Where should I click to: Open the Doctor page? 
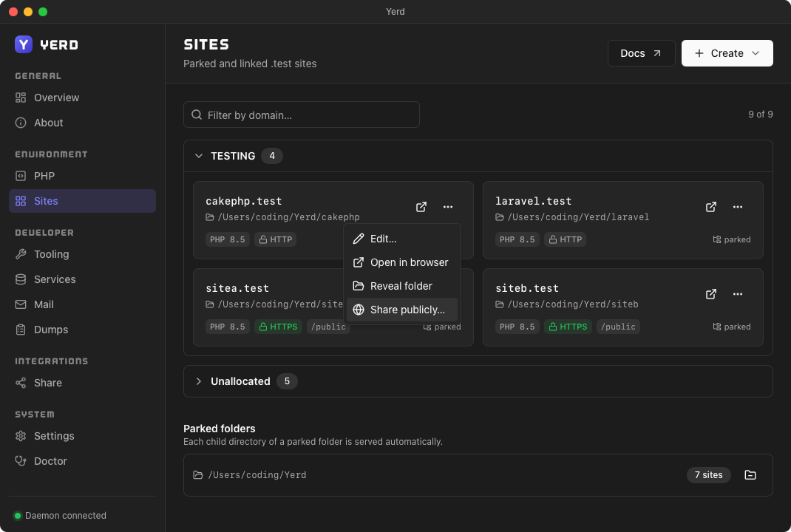[x=82, y=461]
